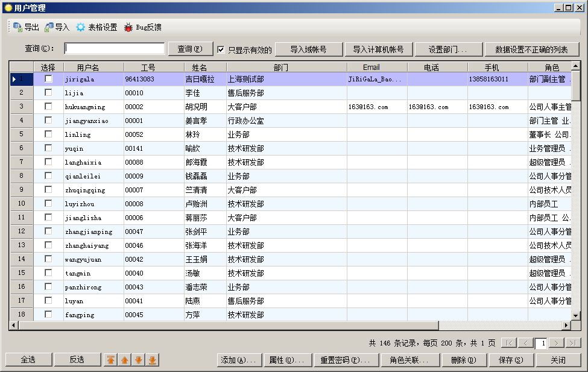The width and height of the screenshot is (588, 372).
Task: Go to next page button
Action: point(557,342)
